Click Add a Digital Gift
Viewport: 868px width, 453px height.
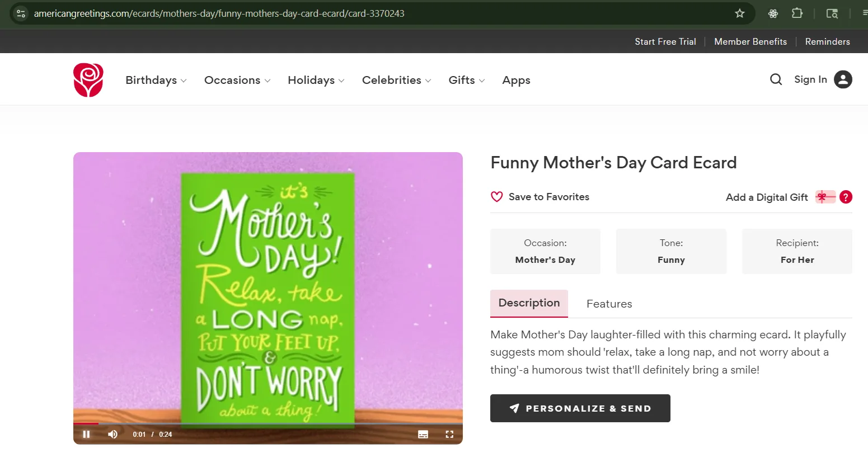pos(767,197)
